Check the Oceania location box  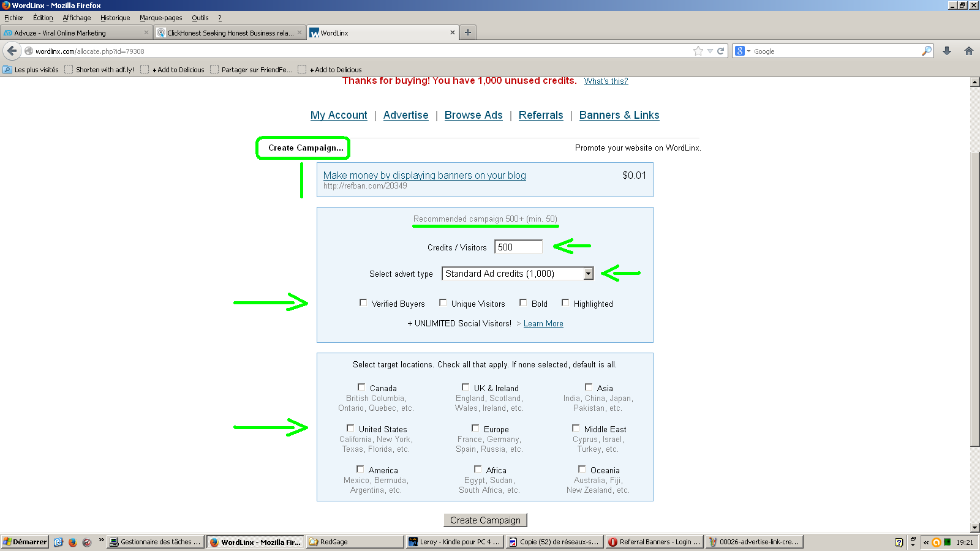point(582,469)
